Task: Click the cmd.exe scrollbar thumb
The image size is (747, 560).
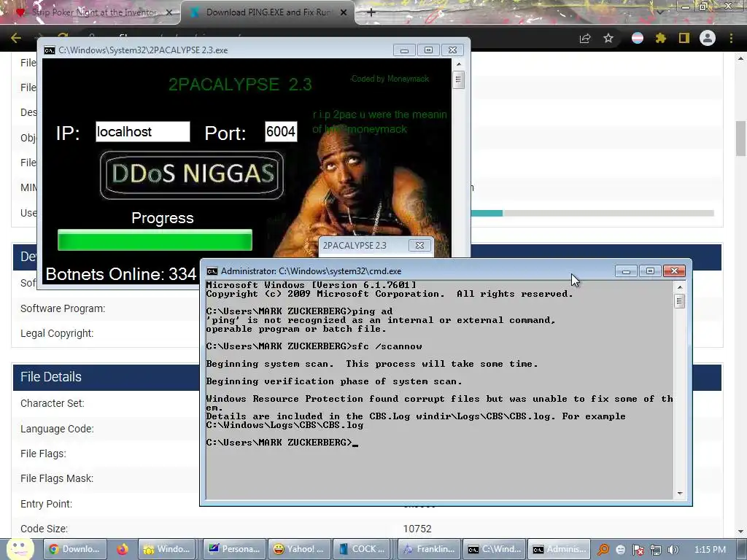Action: 680,301
